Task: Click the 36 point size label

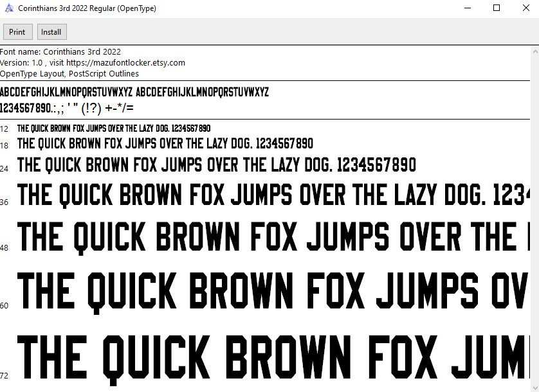Action: tap(5, 202)
